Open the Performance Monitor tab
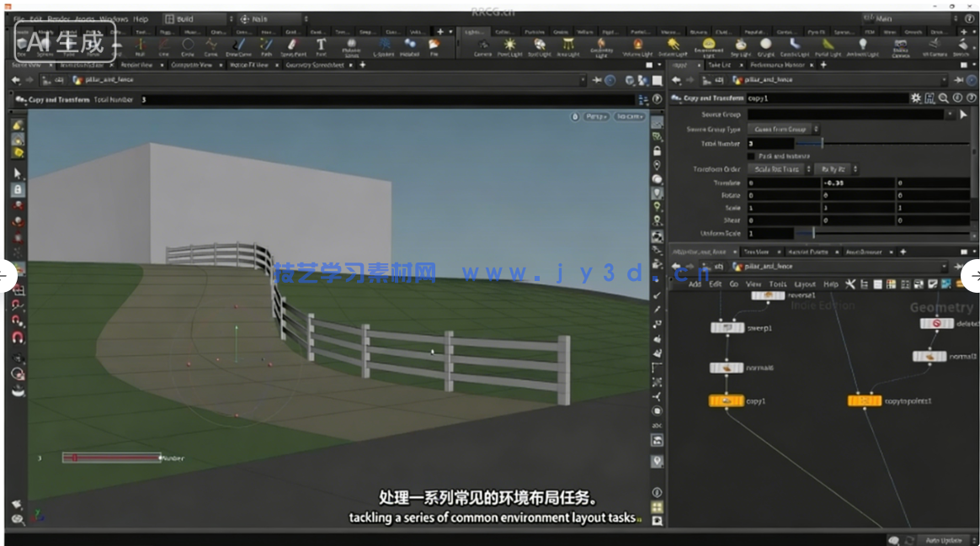The width and height of the screenshot is (980, 546). tap(777, 65)
